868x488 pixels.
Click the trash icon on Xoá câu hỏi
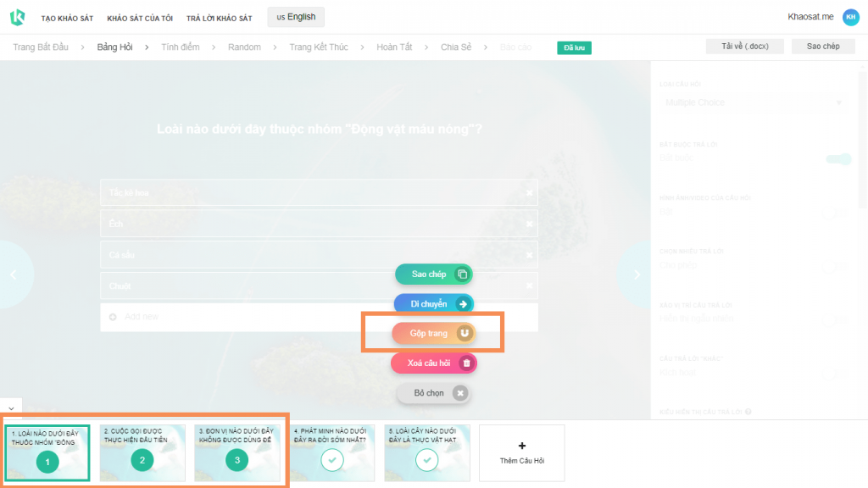pyautogui.click(x=467, y=363)
